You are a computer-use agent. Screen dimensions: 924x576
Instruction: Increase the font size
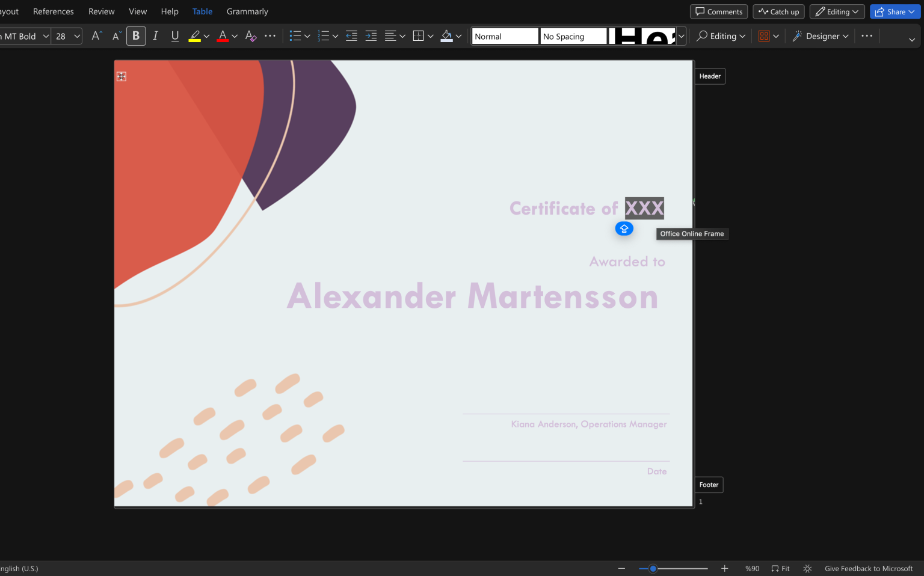point(96,35)
